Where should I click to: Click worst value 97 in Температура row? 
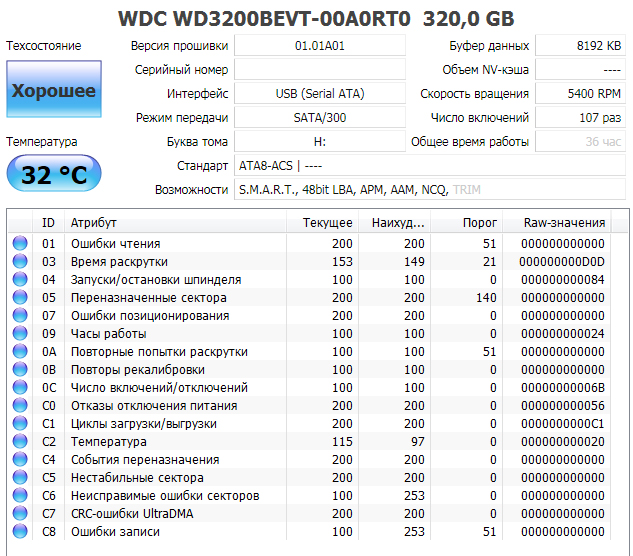click(418, 441)
